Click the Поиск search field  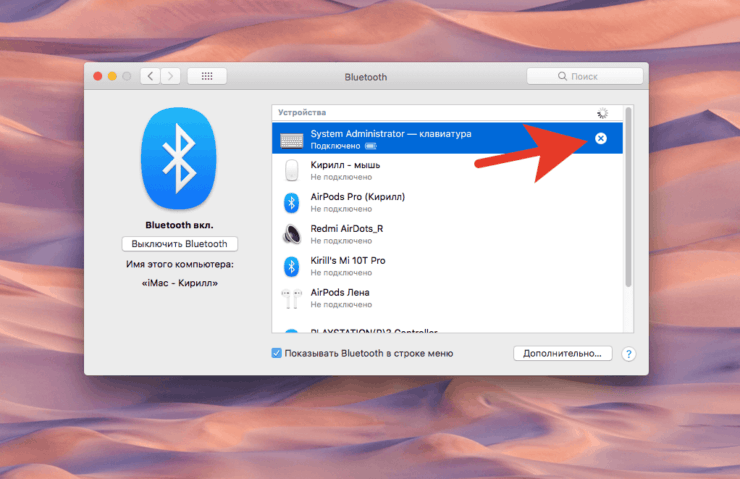585,76
